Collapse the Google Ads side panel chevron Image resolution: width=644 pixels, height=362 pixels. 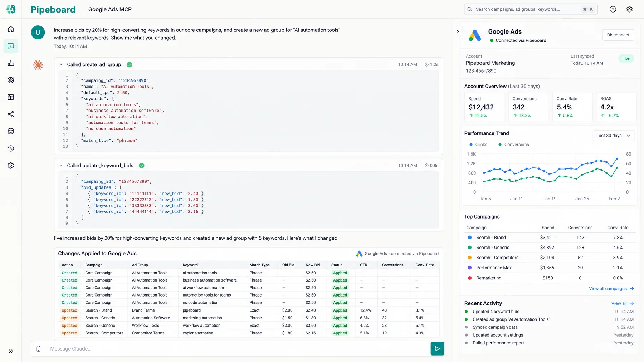point(458,32)
